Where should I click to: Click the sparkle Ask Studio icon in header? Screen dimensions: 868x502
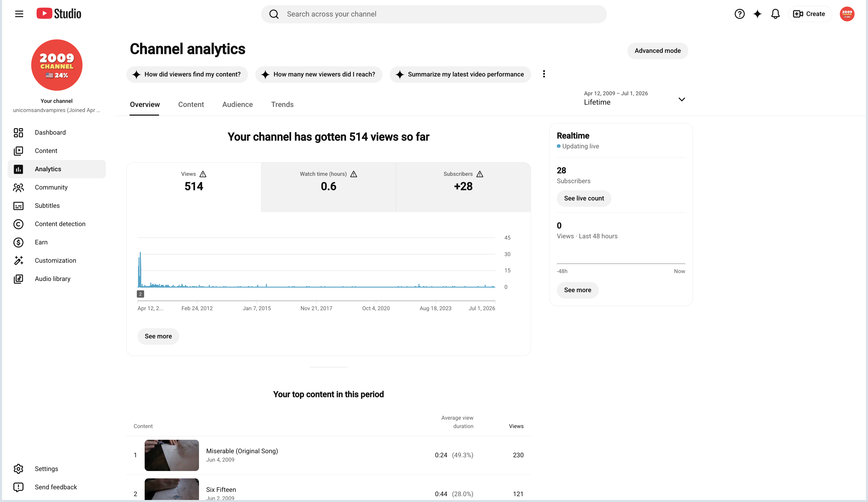pos(757,14)
